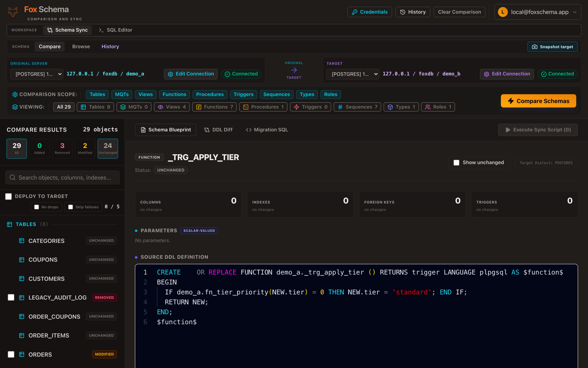The width and height of the screenshot is (588, 368).
Task: Click the key icon in Credentials
Action: pos(355,12)
